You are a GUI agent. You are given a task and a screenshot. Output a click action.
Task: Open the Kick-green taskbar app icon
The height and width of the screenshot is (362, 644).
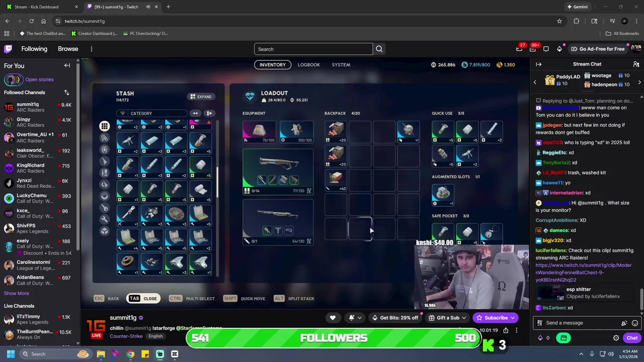[160, 354]
